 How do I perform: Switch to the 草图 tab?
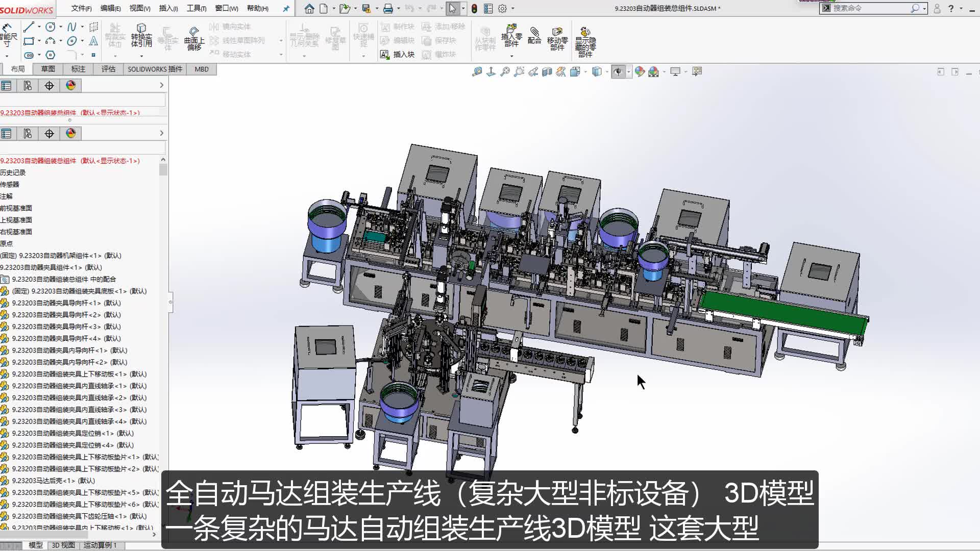[x=48, y=69]
